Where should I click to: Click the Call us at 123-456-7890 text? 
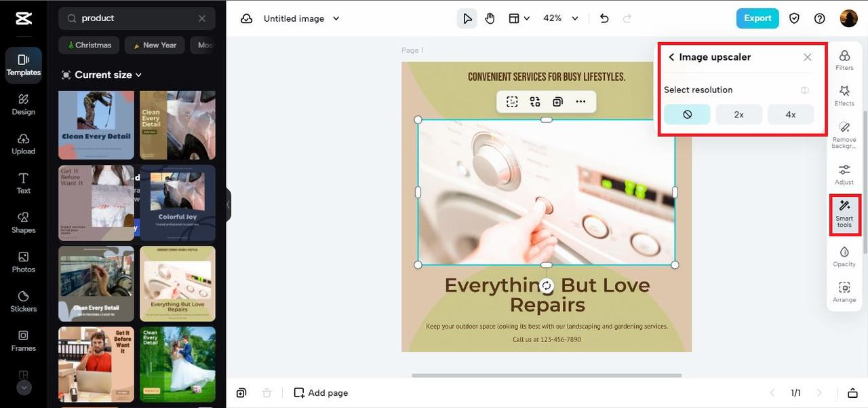(547, 339)
